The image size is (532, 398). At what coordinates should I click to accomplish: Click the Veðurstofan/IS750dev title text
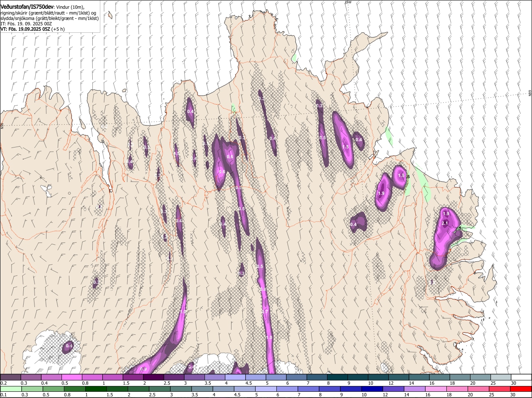[27, 7]
